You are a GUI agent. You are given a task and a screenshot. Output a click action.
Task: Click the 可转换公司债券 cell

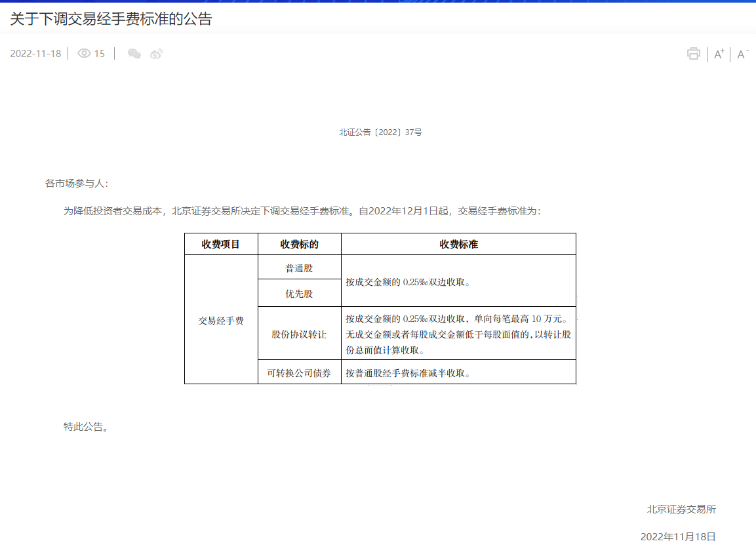299,373
